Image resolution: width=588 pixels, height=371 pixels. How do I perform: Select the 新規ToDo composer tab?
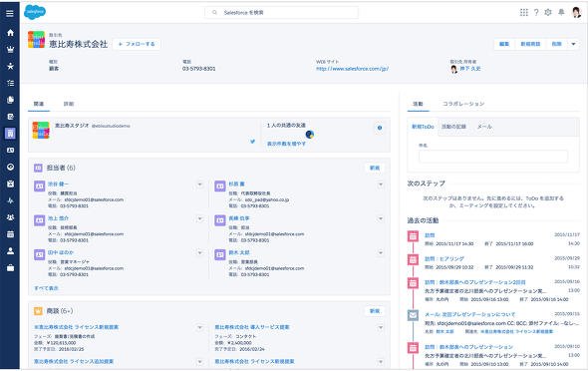[x=423, y=127]
